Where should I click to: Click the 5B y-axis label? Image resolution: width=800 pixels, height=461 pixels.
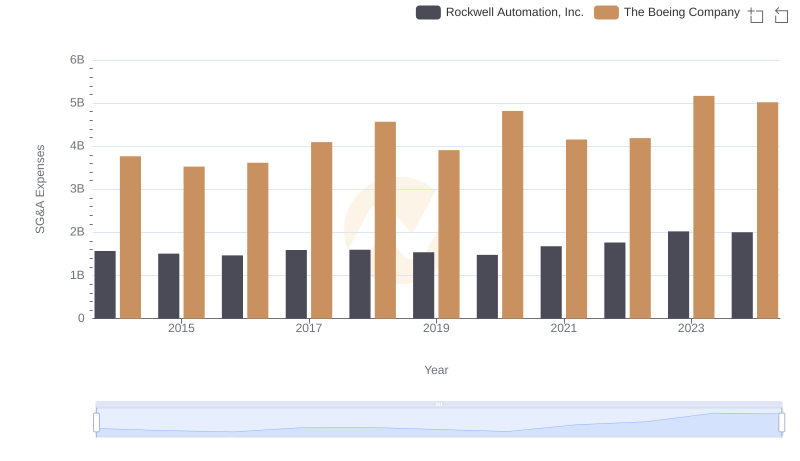(77, 103)
